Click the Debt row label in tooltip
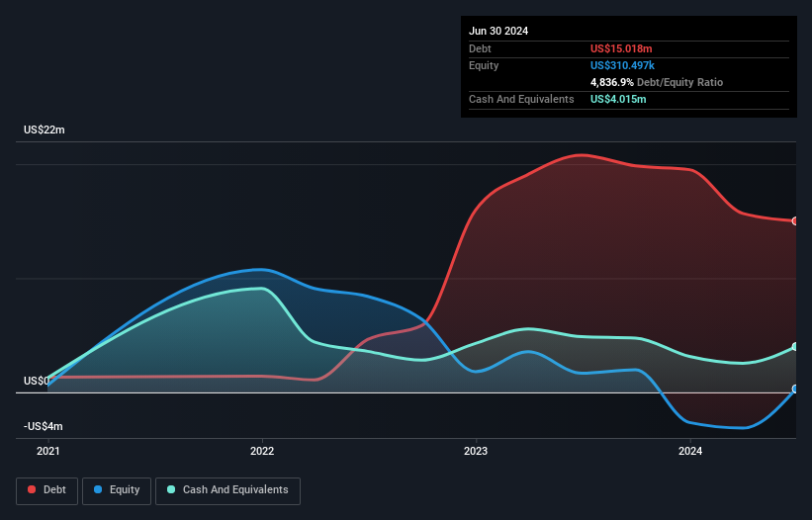This screenshot has height=520, width=812. pyautogui.click(x=480, y=48)
